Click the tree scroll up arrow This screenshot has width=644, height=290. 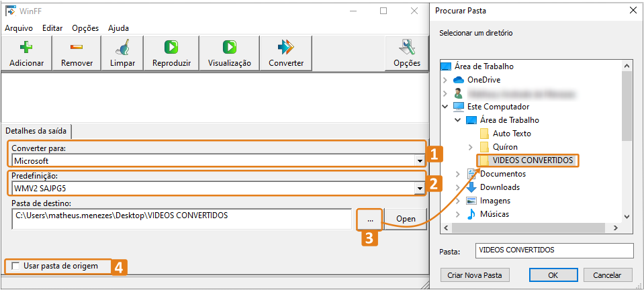[626, 66]
